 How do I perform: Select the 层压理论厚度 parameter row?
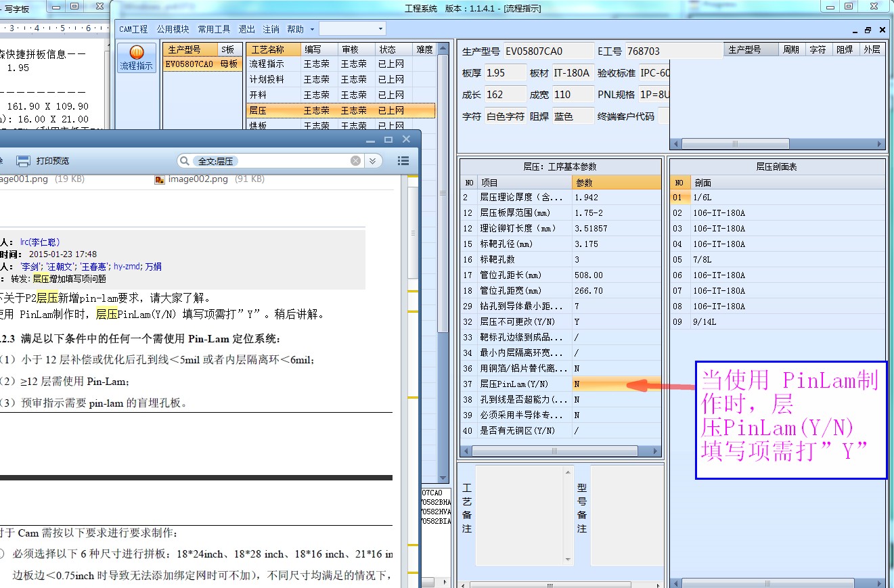click(x=560, y=197)
